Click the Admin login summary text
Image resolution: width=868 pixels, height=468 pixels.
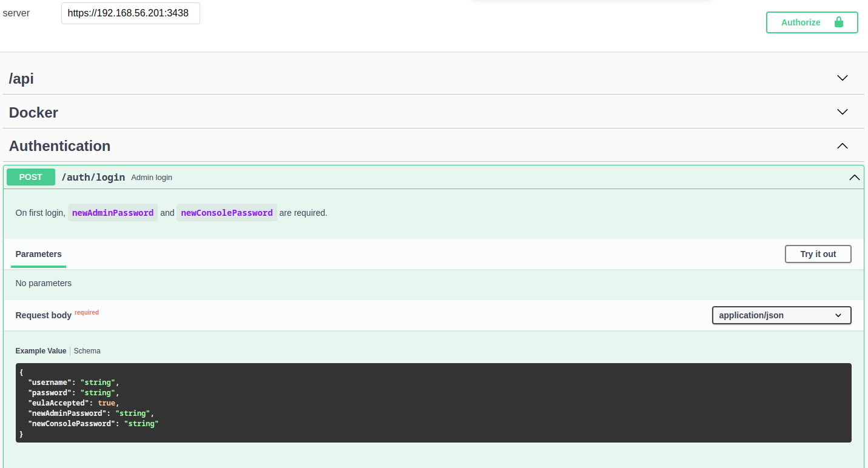coord(152,178)
